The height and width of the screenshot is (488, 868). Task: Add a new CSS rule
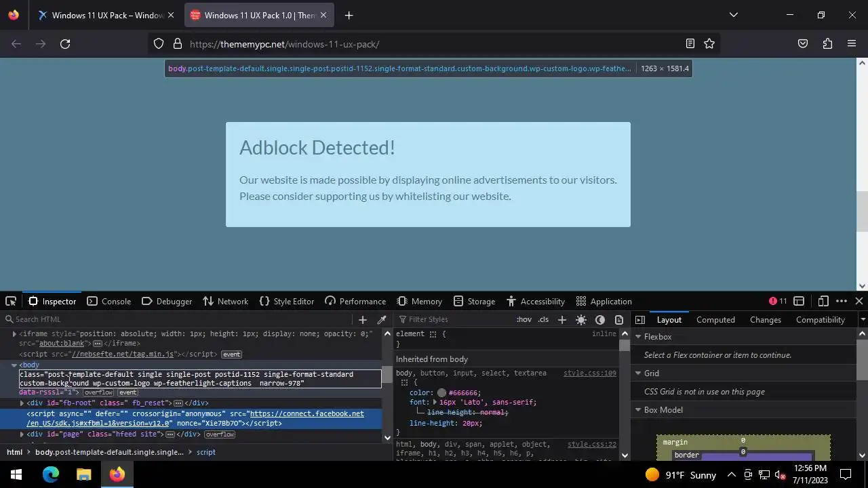(x=561, y=319)
